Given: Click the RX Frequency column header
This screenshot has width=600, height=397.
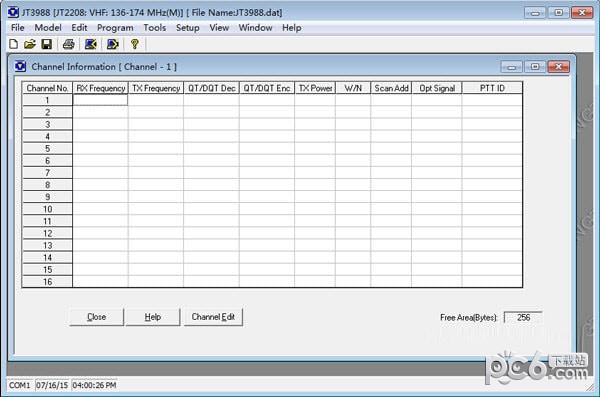Looking at the screenshot, I should [101, 88].
